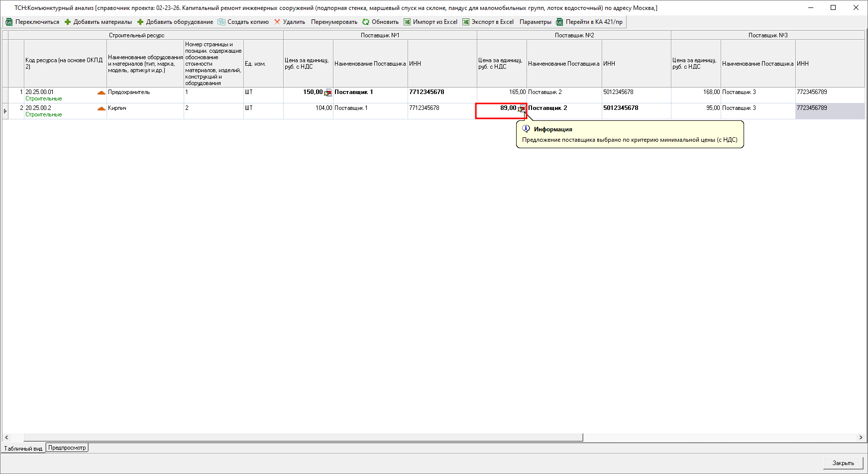Click the brick icon in Предохранитель row
The width and height of the screenshot is (868, 474).
click(x=102, y=93)
